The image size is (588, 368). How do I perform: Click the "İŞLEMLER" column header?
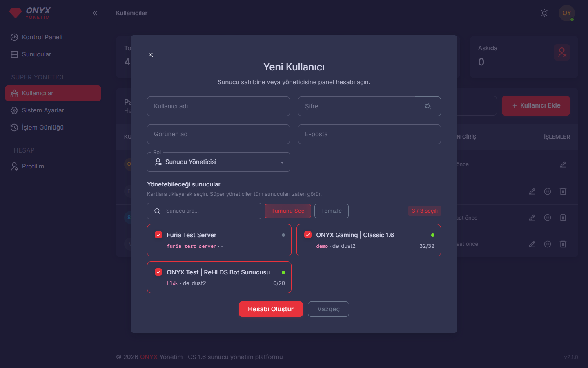pyautogui.click(x=557, y=137)
